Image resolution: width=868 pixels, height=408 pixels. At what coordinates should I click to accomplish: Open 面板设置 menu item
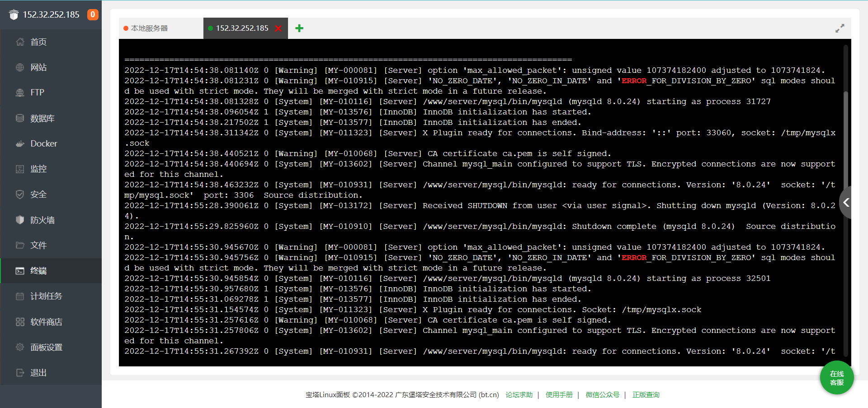click(51, 347)
